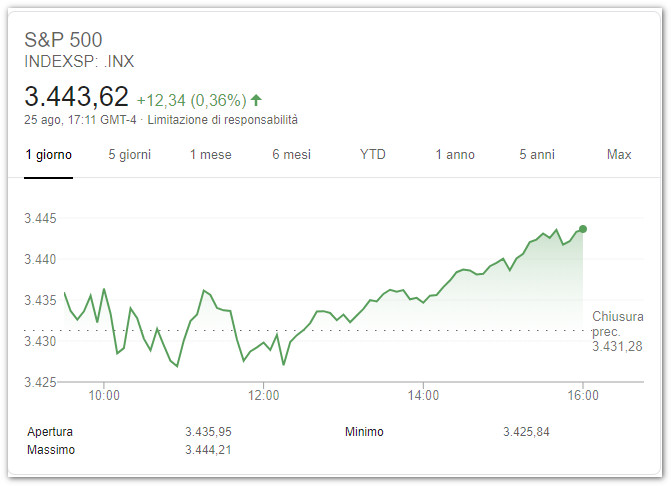Image resolution: width=671 pixels, height=486 pixels.
Task: Click the Massimo label
Action: click(51, 450)
